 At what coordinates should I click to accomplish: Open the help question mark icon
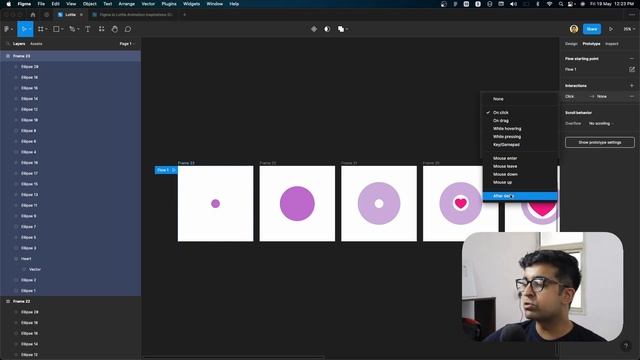click(626, 346)
